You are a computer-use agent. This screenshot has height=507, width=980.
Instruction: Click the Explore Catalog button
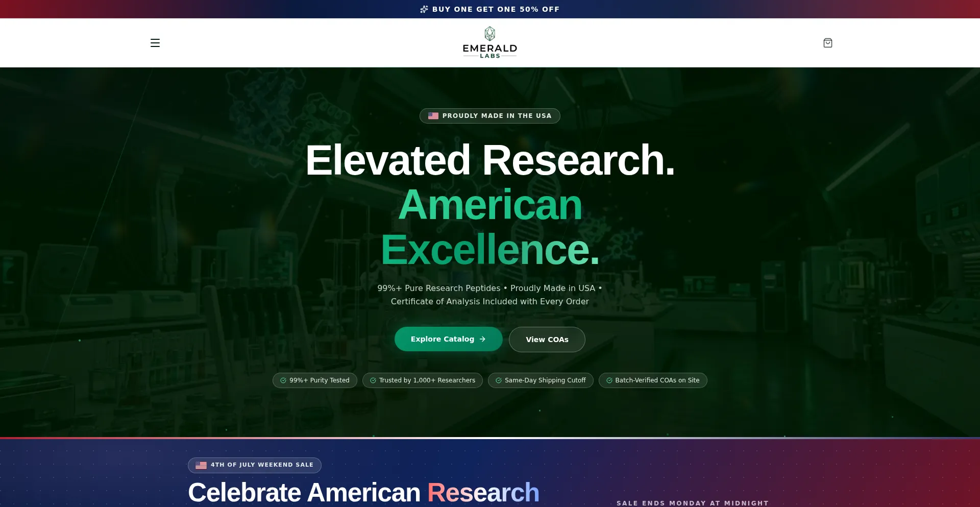pyautogui.click(x=449, y=339)
